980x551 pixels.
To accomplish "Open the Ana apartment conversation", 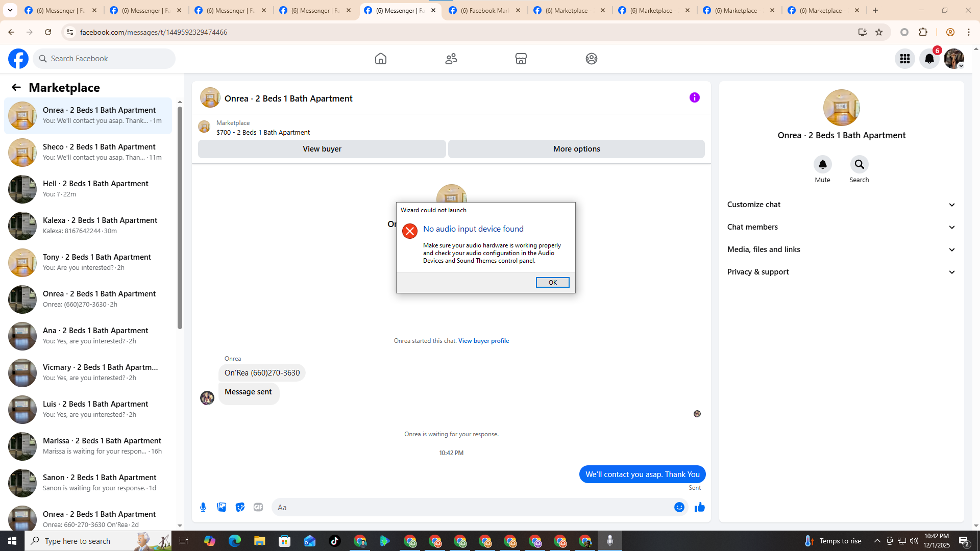I will click(88, 336).
